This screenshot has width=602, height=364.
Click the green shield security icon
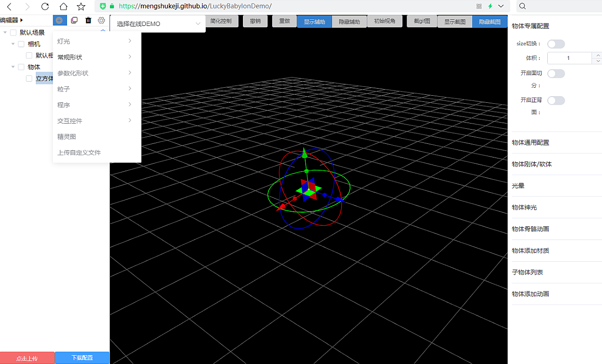[103, 6]
